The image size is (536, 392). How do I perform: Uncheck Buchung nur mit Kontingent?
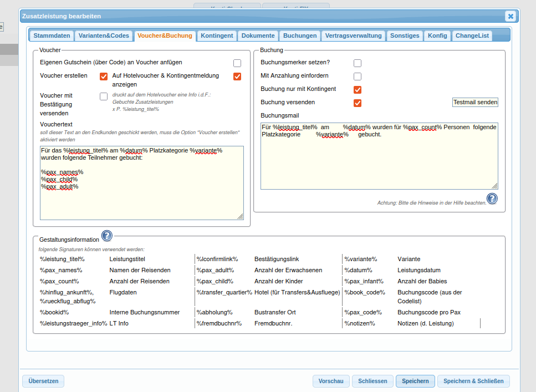(358, 90)
